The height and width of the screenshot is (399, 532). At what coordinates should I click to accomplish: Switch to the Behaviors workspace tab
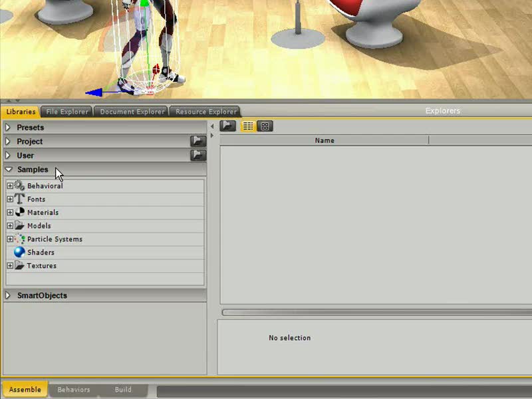point(73,389)
